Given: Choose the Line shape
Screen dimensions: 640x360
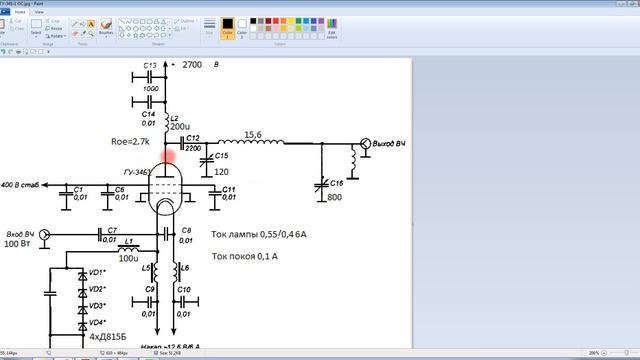Looking at the screenshot, I should (x=122, y=21).
